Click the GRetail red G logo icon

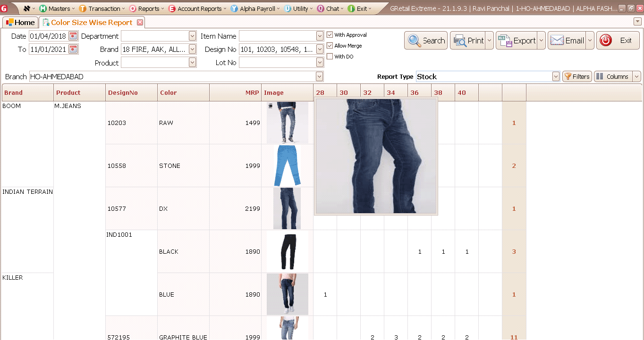pyautogui.click(x=4, y=8)
